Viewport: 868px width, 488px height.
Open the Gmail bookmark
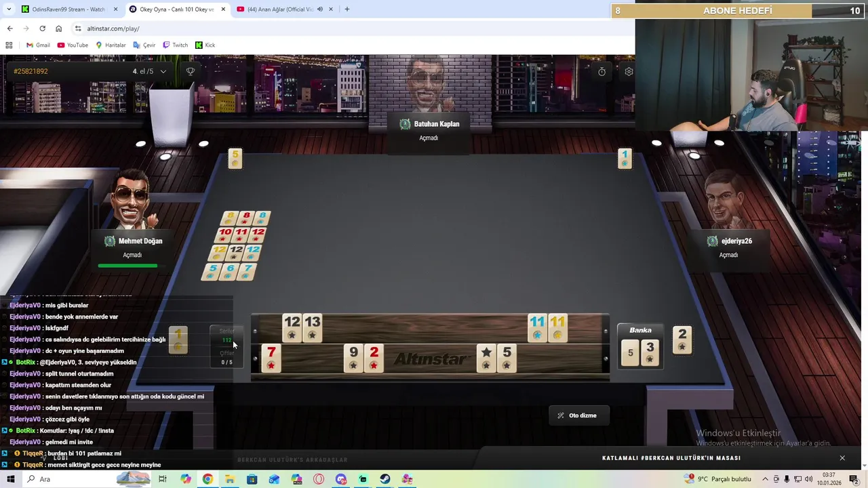pyautogui.click(x=38, y=45)
